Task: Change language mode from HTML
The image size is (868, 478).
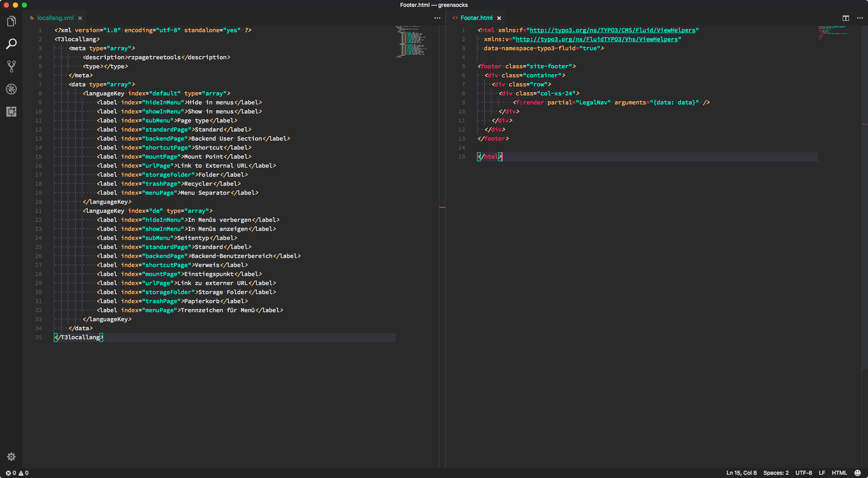Action: tap(839, 473)
